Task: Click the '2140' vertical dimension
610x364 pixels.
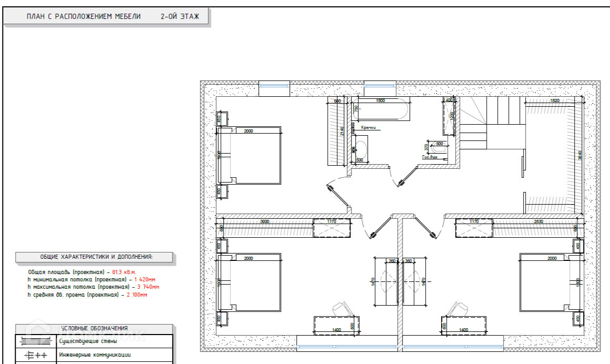Action: (x=342, y=131)
